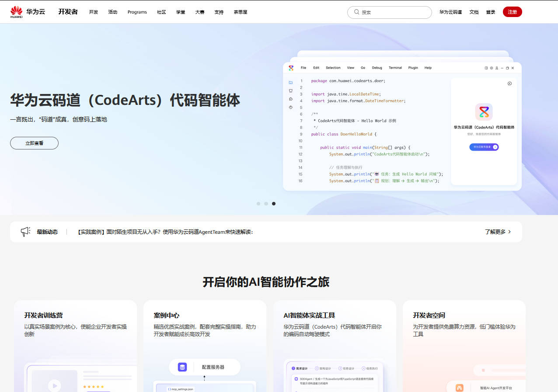Screen dimensions: 558x392
Task: Open the 支持 navigation menu
Action: 219,12
